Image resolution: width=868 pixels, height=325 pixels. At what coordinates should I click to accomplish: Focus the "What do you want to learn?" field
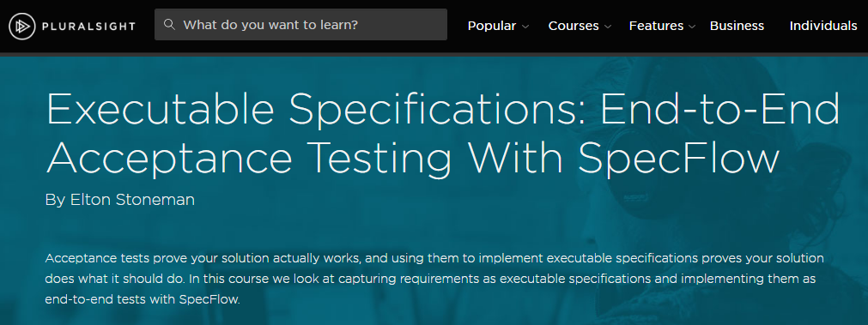click(300, 24)
